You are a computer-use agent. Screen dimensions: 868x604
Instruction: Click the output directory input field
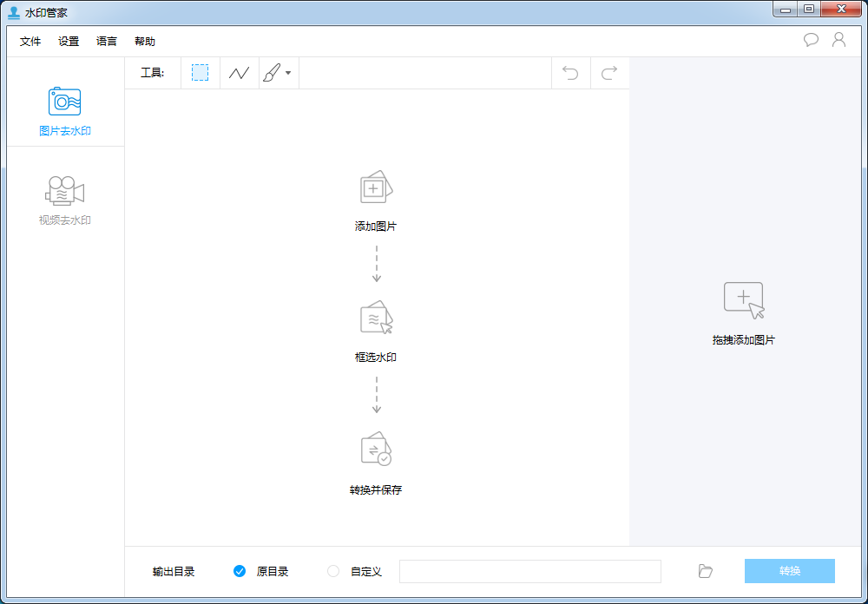pyautogui.click(x=529, y=571)
